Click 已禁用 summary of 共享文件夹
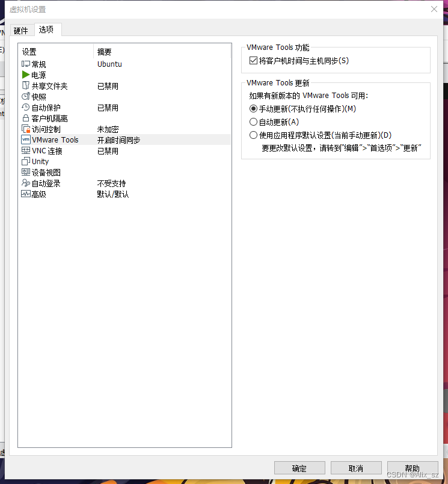The width and height of the screenshot is (448, 484). pyautogui.click(x=108, y=86)
